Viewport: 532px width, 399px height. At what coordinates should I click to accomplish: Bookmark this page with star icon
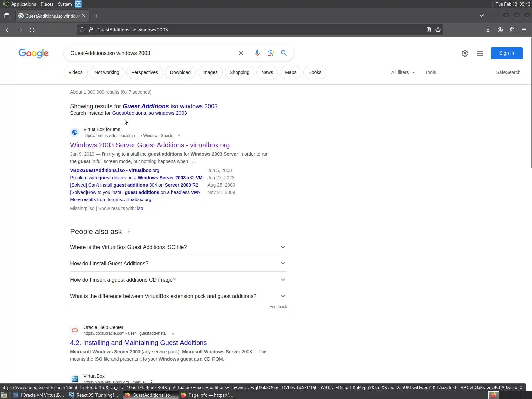(x=438, y=30)
